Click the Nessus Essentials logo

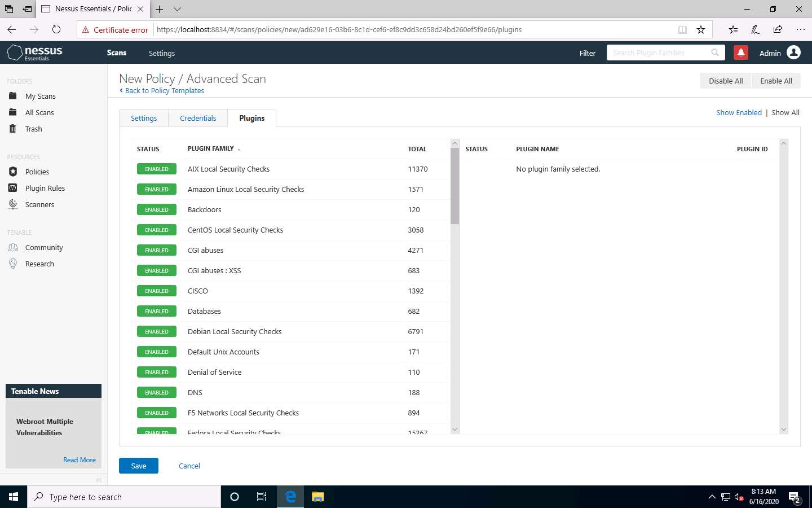tap(35, 52)
